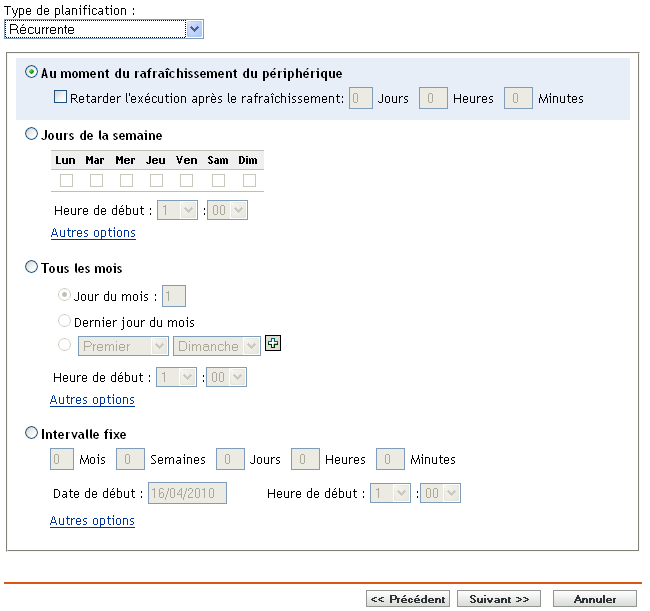Open the fixed interval start hour dropdown

click(x=390, y=493)
